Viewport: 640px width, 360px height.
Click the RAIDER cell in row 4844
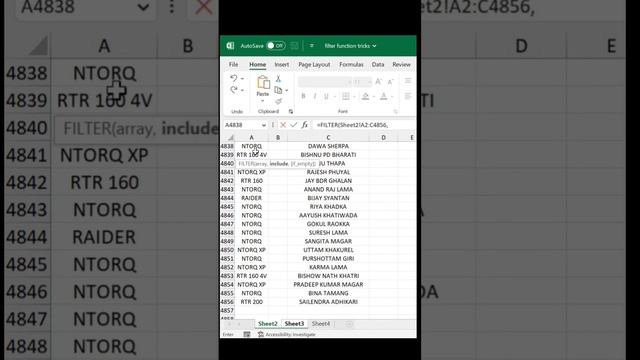pos(251,198)
